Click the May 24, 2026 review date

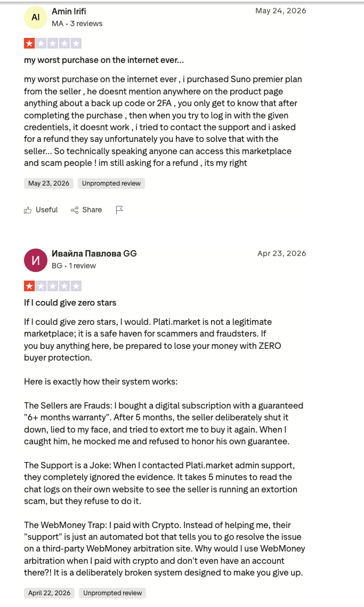pos(280,11)
